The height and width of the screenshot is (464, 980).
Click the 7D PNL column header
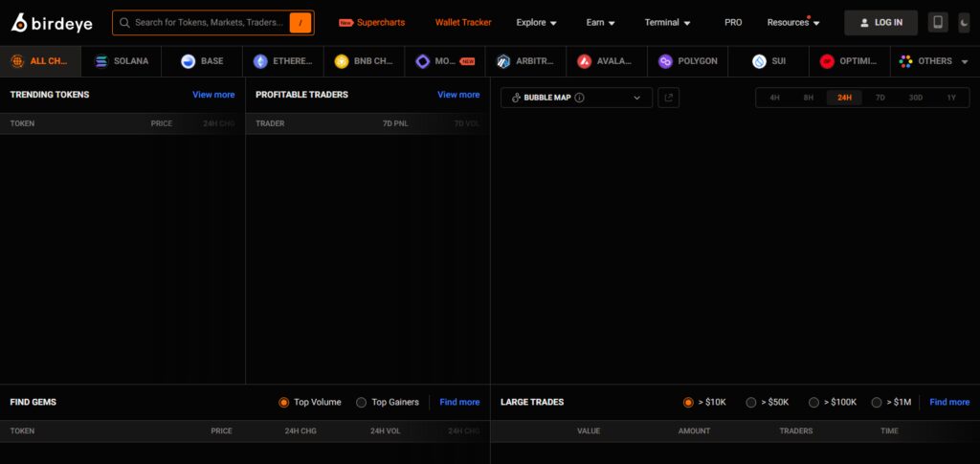click(395, 123)
